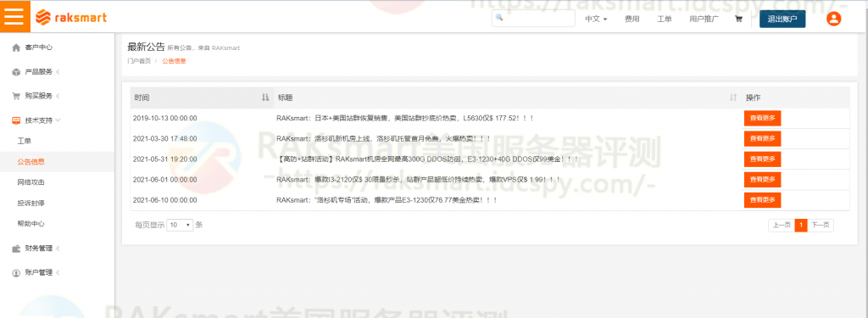The width and height of the screenshot is (868, 318).
Task: Sort by the 时间 column sort icon
Action: tap(265, 98)
